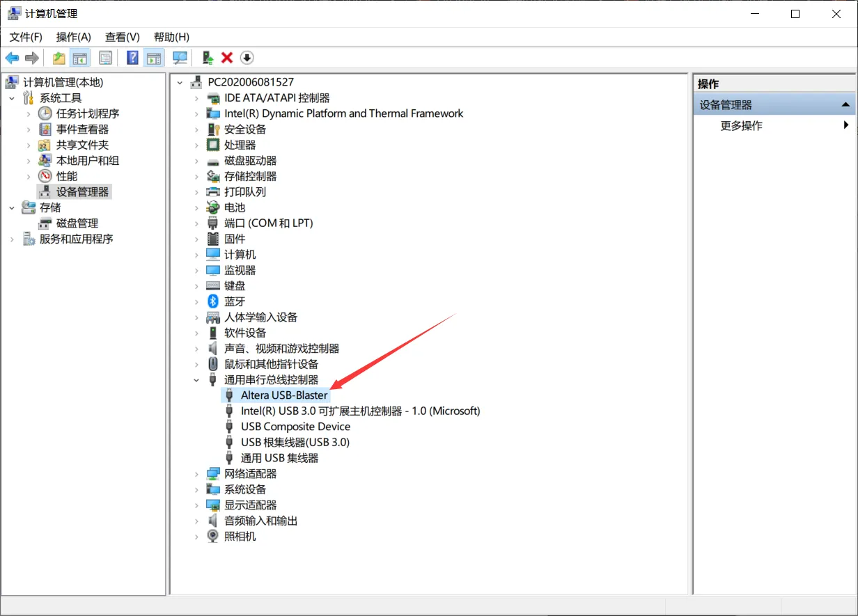Click the Up one level folder icon

59,58
